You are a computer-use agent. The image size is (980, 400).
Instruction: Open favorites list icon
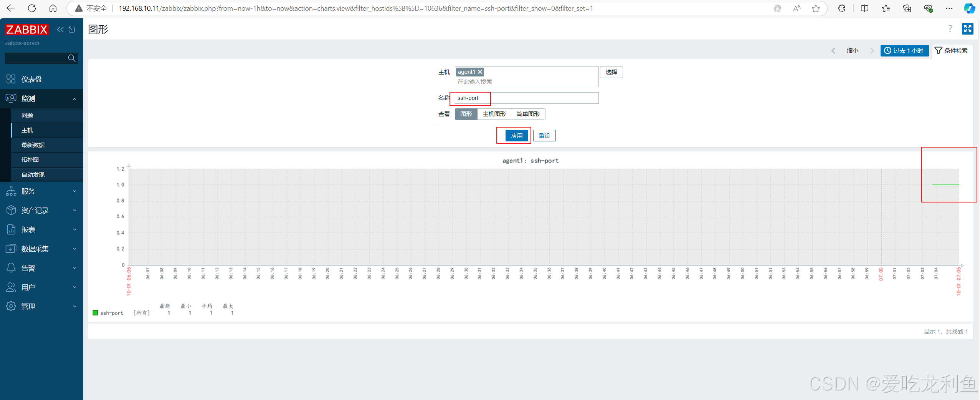click(886, 8)
